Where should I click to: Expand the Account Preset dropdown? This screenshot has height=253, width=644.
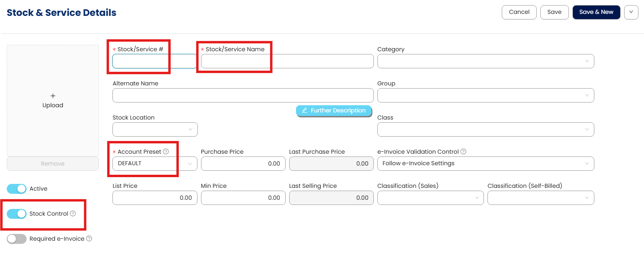point(155,164)
